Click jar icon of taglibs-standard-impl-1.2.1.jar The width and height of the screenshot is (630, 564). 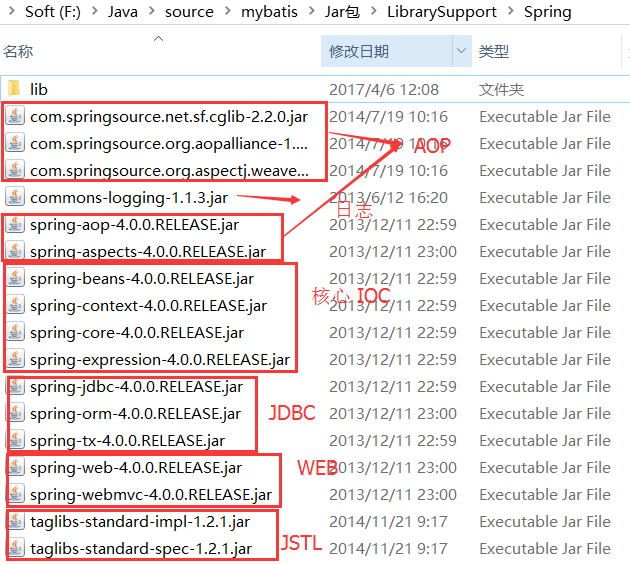pos(15,521)
